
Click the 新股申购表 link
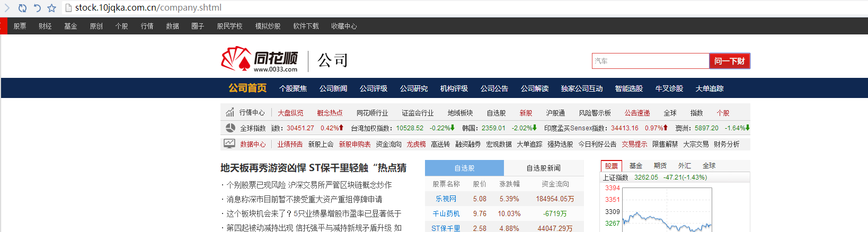[x=355, y=144]
